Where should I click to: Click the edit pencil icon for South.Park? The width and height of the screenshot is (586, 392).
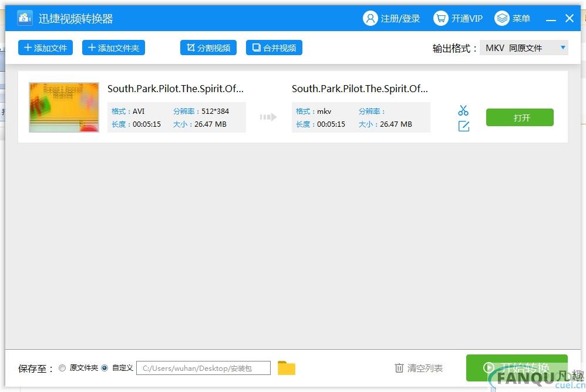point(463,126)
